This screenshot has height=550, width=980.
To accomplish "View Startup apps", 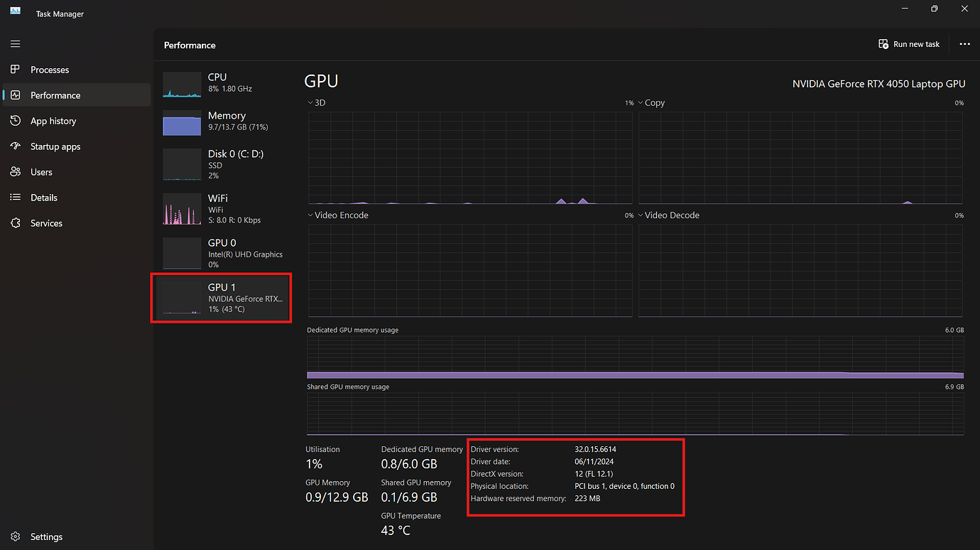I will 57,146.
